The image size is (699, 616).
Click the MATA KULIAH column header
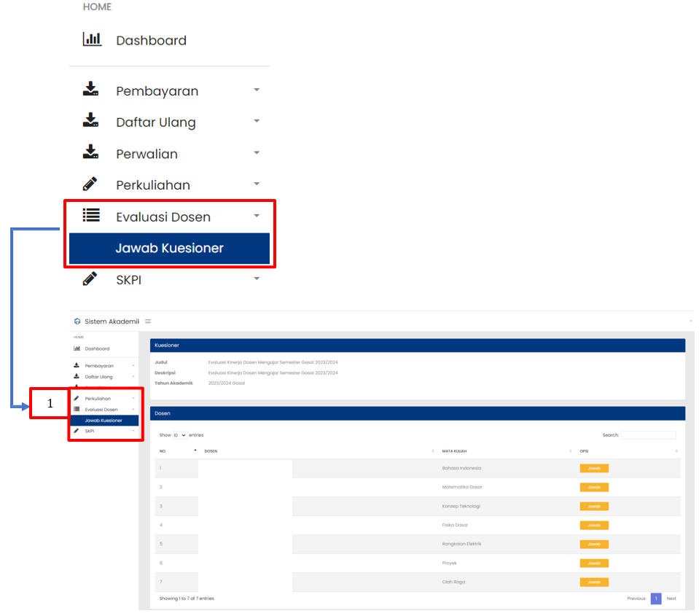coord(454,451)
